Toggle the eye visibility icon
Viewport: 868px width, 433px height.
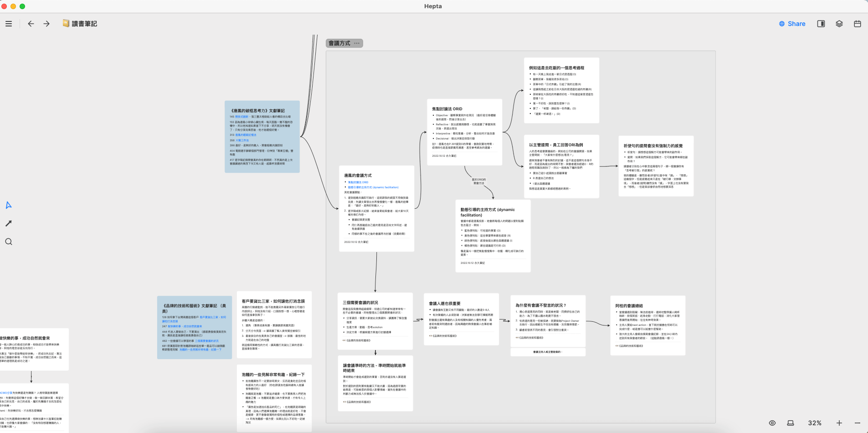[x=772, y=423]
